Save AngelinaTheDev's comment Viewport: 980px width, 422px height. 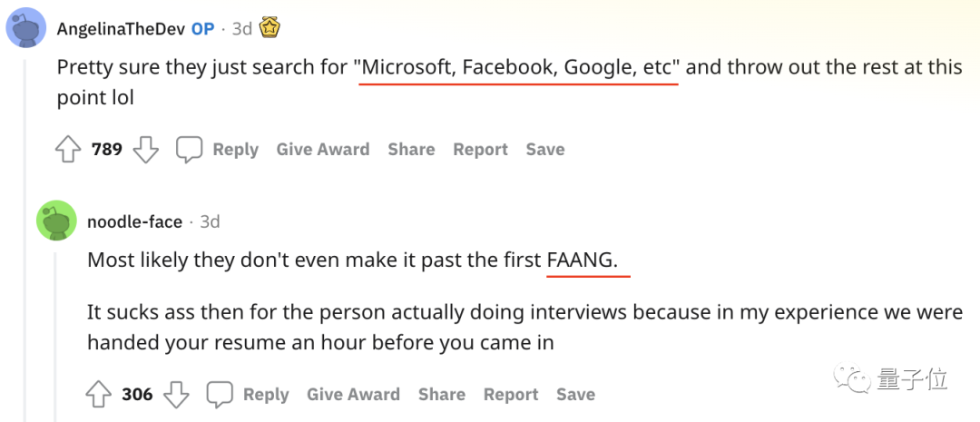[544, 150]
